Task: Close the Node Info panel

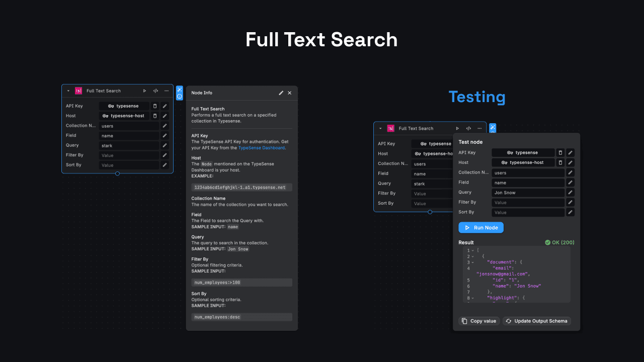Action: pos(290,93)
